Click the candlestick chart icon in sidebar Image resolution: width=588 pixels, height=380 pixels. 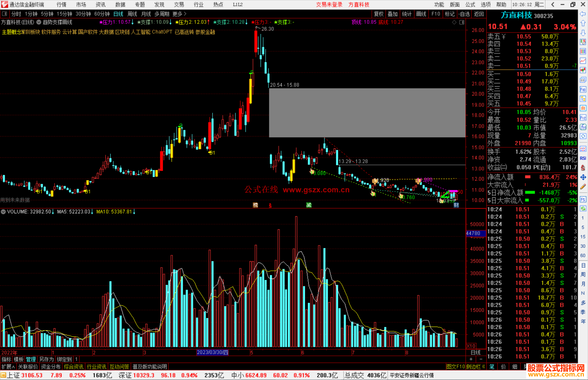click(x=583, y=70)
